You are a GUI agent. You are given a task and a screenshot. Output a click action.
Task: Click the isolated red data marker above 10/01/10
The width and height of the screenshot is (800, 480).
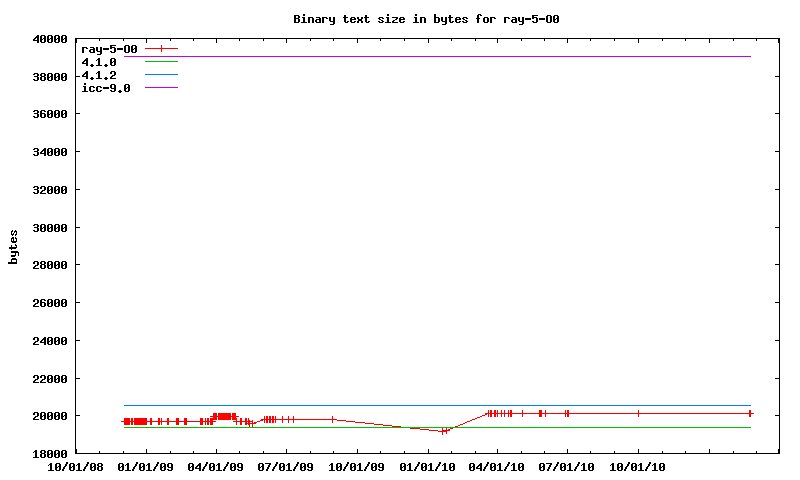pos(638,413)
